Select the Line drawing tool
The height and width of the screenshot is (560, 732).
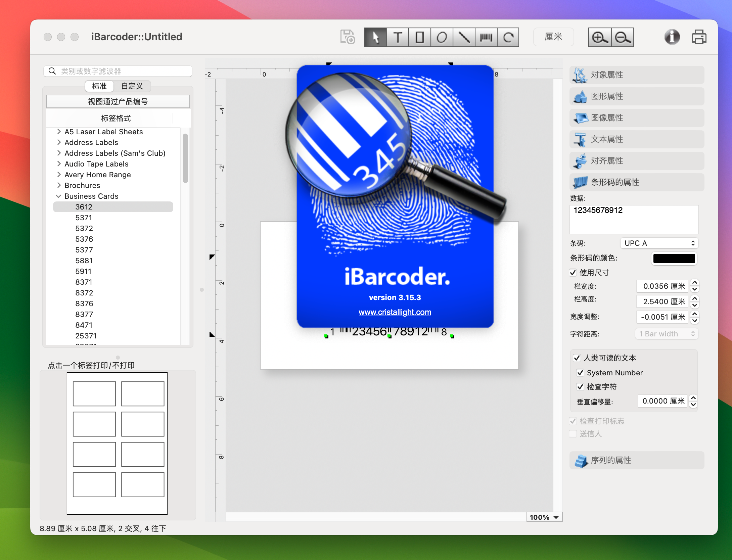(463, 37)
